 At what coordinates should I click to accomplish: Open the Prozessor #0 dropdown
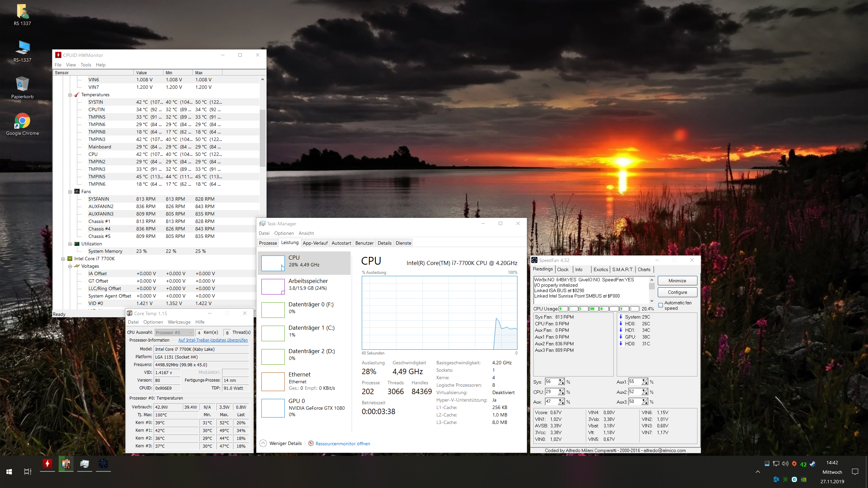174,332
